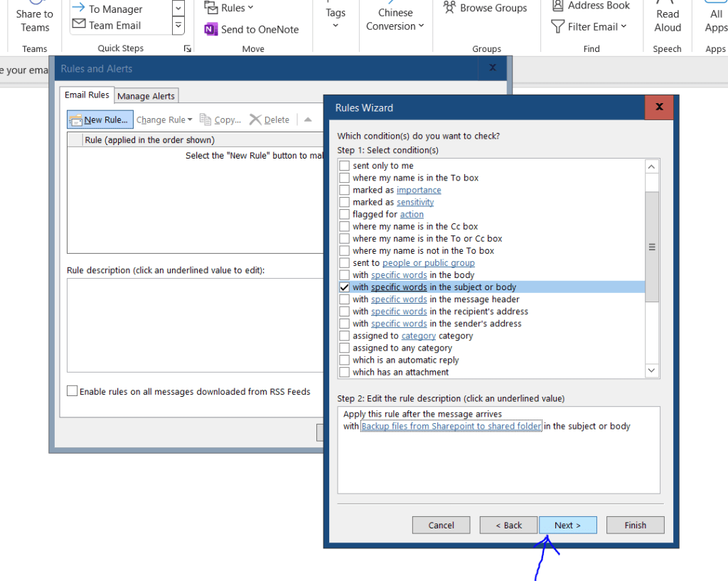Enable rules on RSS Feeds checkbox
The width and height of the screenshot is (728, 581).
click(72, 391)
